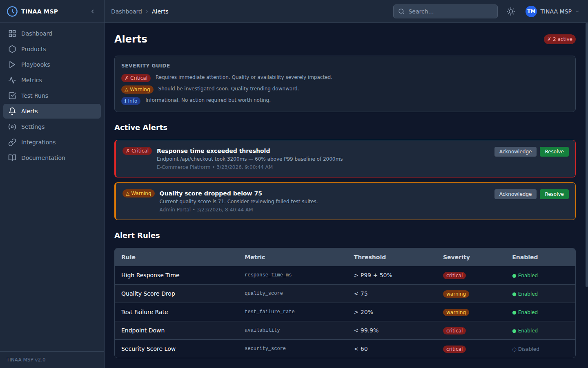
Task: Click the Alerts bell icon
Action: click(x=12, y=111)
